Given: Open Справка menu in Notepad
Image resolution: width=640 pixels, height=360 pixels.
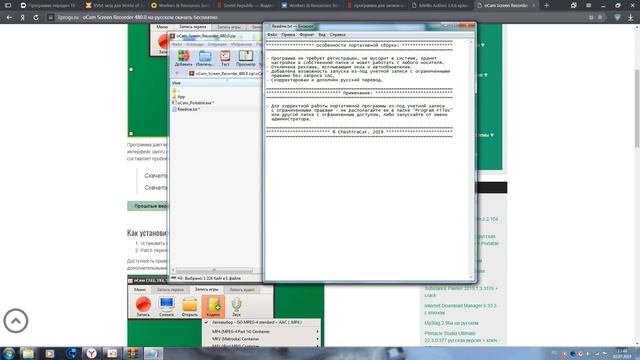Looking at the screenshot, I should [337, 35].
